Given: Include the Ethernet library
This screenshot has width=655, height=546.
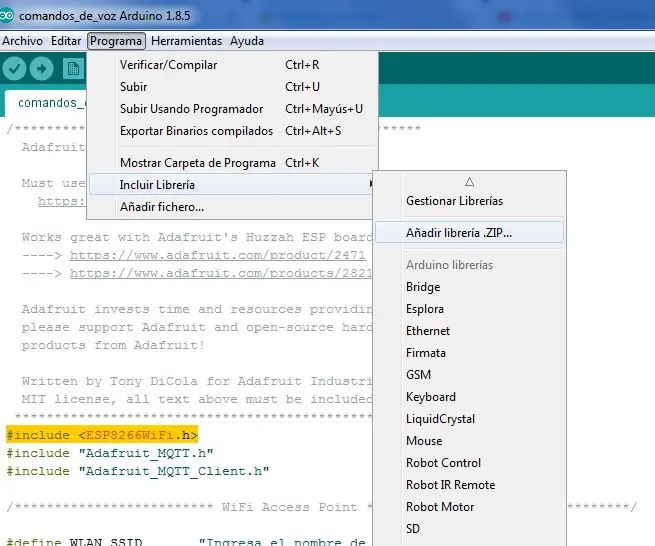Looking at the screenshot, I should coord(470,331).
